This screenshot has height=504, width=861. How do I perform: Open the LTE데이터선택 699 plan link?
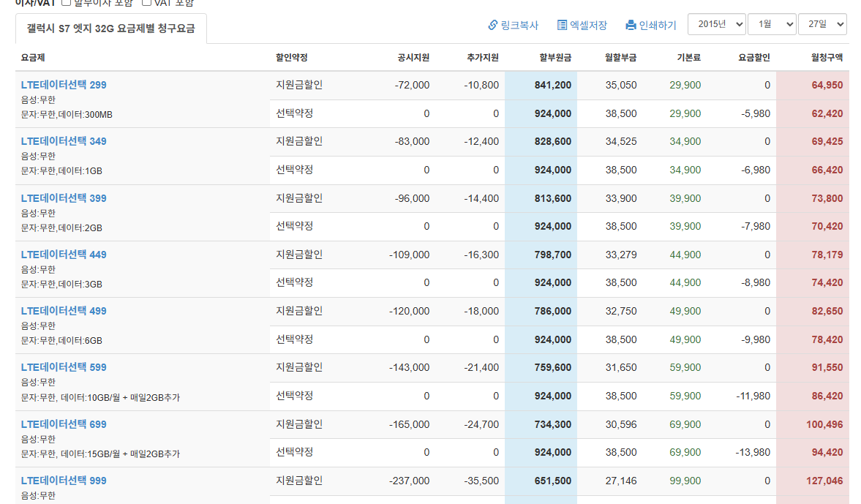click(x=64, y=424)
